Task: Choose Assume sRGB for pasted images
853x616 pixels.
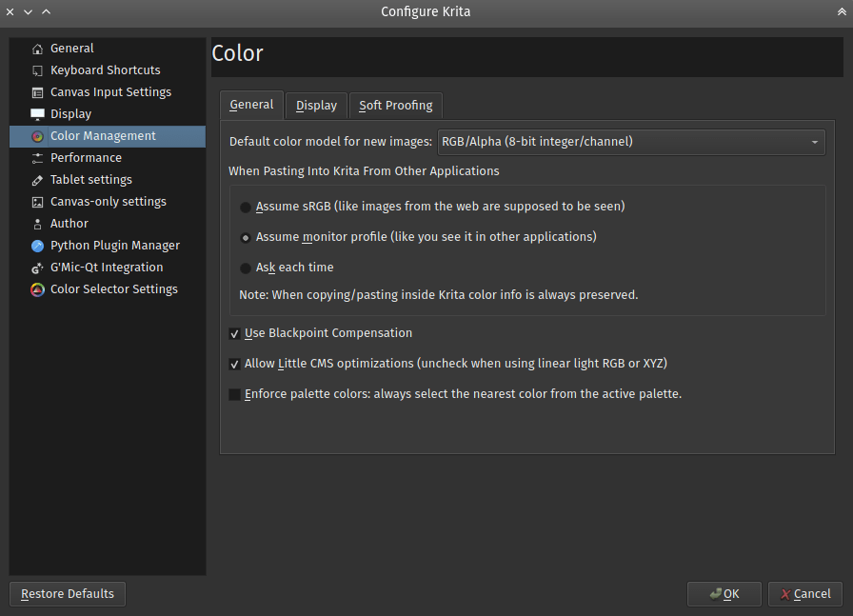Action: click(246, 207)
